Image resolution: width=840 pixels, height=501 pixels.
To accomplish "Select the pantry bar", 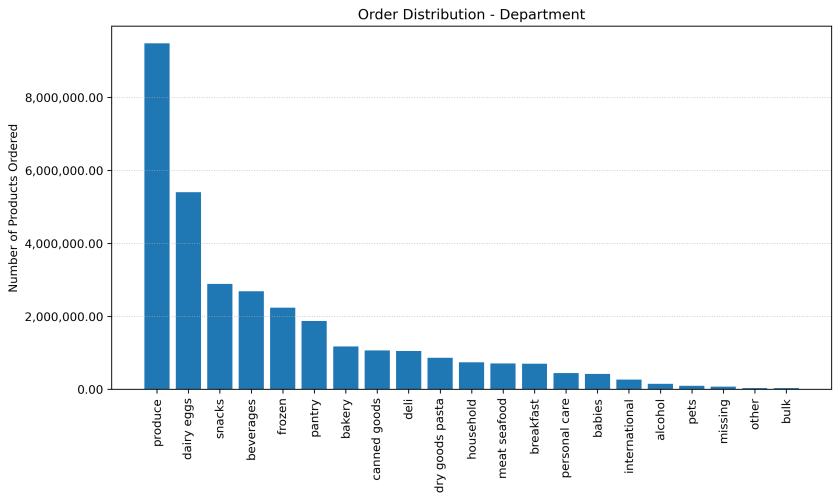I will point(314,355).
